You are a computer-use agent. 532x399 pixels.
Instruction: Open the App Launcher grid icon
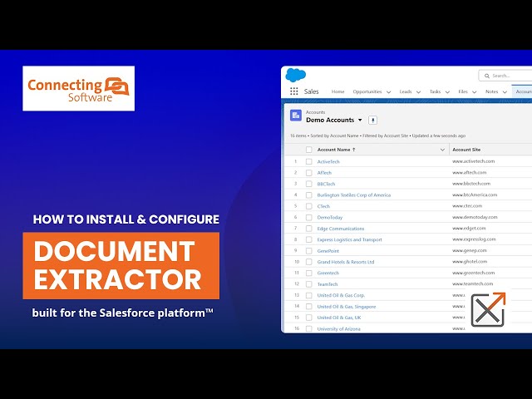[294, 91]
